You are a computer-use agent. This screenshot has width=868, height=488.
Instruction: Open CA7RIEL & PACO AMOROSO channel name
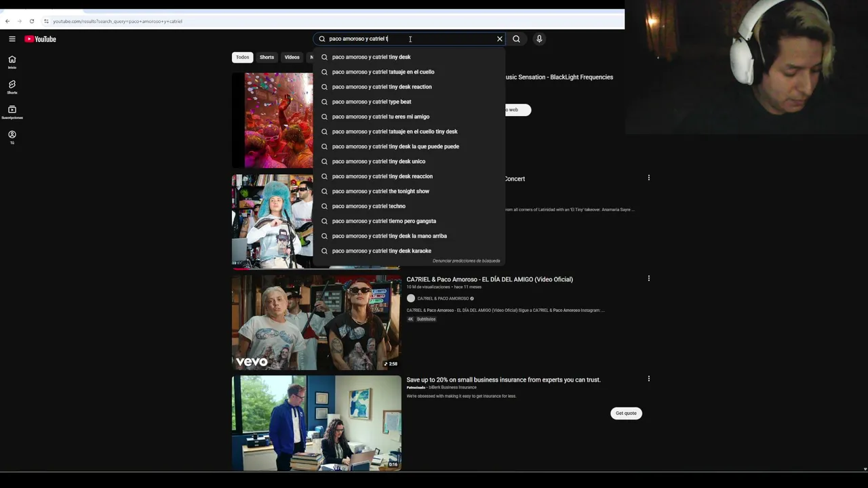tap(443, 298)
